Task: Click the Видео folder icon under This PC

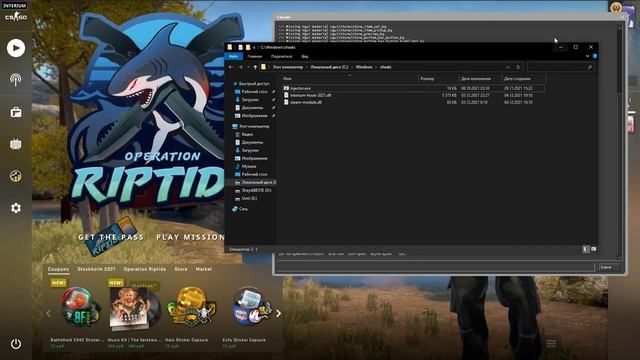Action: (238, 134)
